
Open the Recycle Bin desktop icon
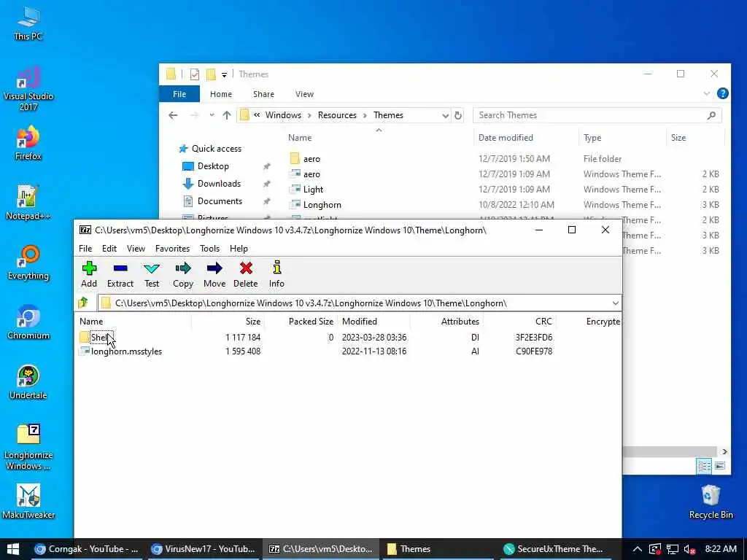pos(711,502)
